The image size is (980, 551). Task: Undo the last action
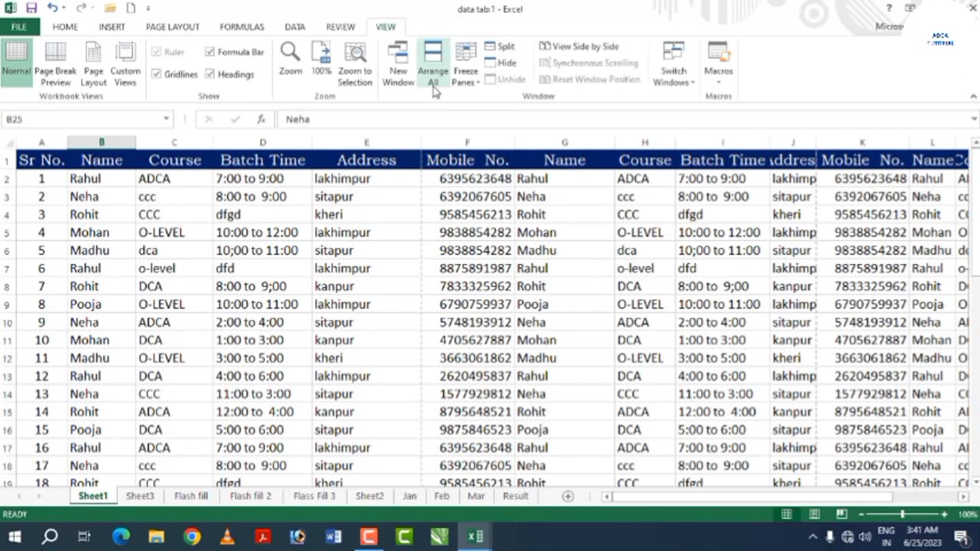52,8
